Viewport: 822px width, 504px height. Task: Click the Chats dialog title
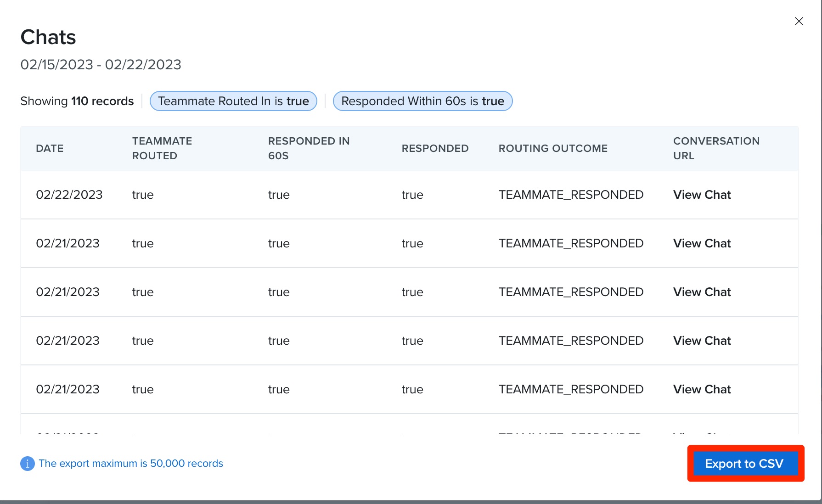pyautogui.click(x=48, y=37)
